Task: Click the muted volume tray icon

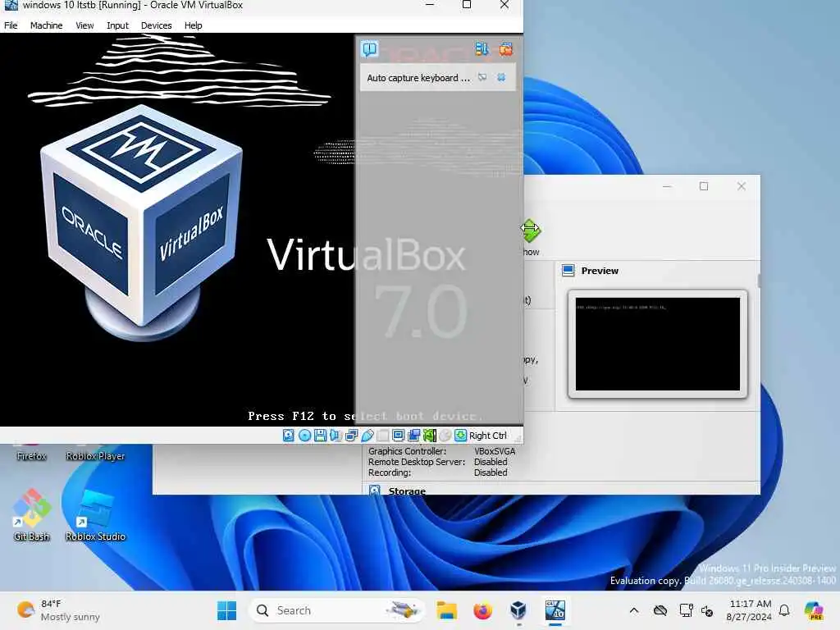Action: [x=707, y=610]
